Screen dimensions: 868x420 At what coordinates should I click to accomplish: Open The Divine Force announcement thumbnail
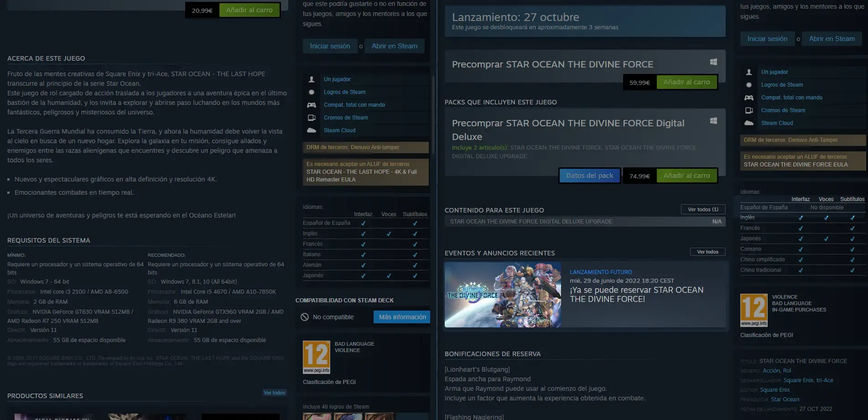click(x=503, y=295)
